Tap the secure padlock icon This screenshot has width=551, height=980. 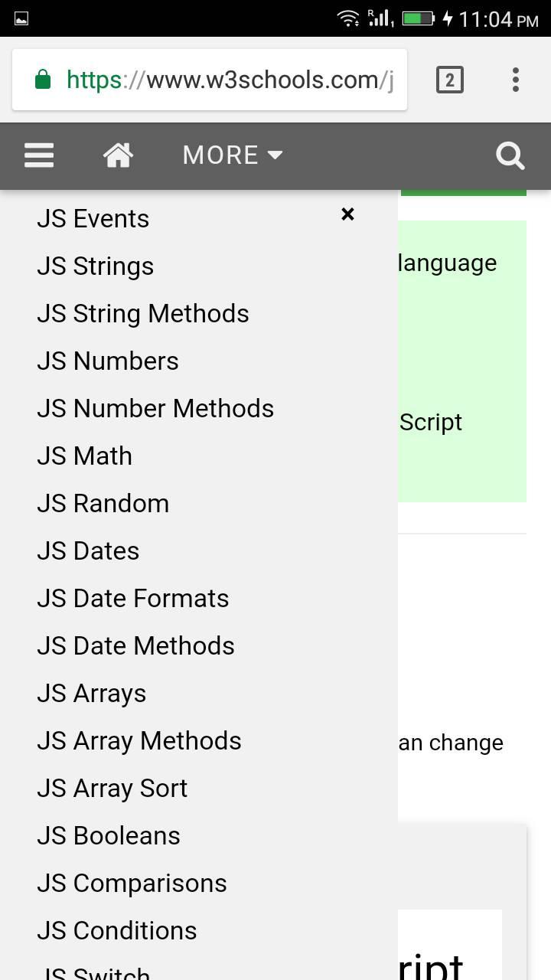pos(43,80)
